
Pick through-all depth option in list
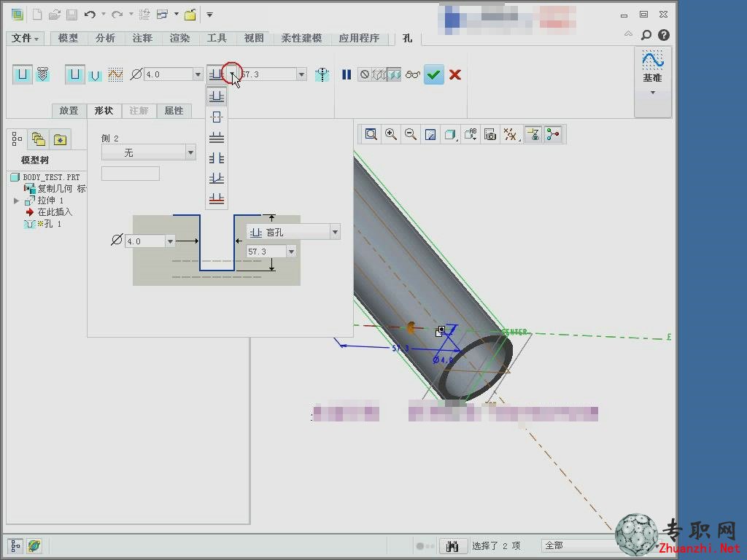coord(216,158)
